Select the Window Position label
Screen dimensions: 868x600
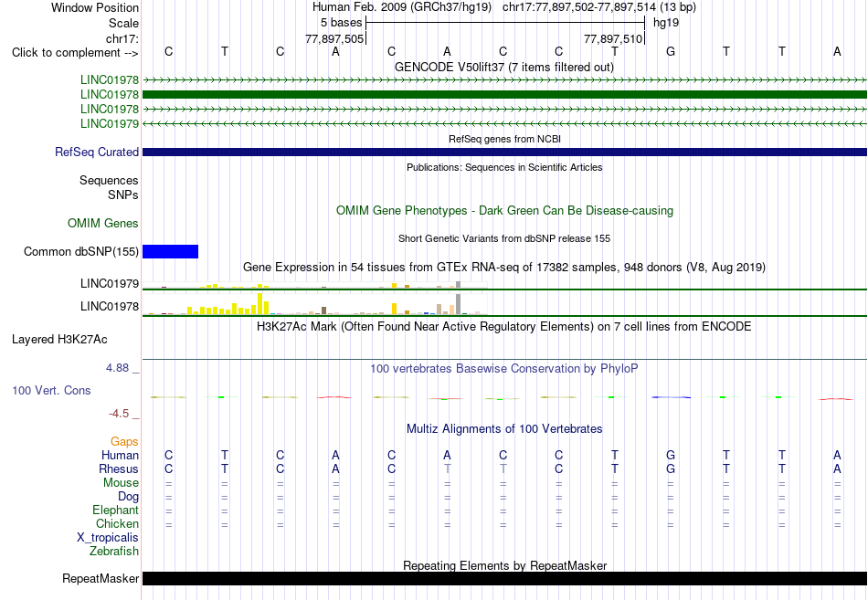click(x=95, y=7)
